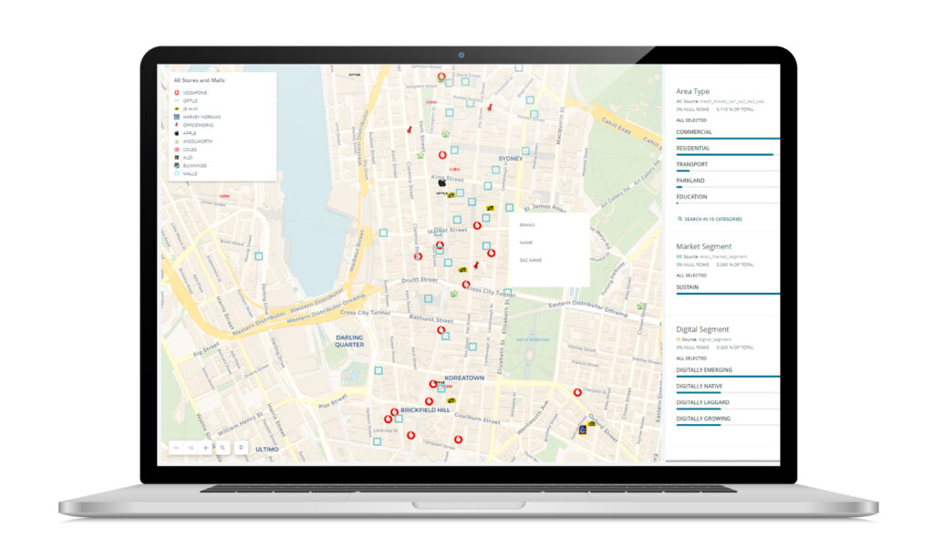
Task: Open Search in 15 Categories
Action: (713, 219)
